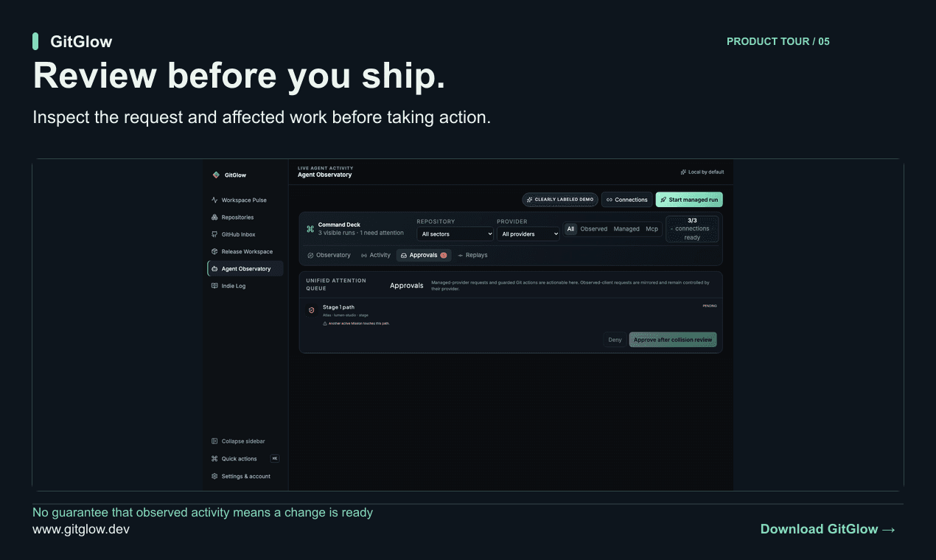936x560 pixels.
Task: Click the Stage 1 path title
Action: click(x=338, y=307)
